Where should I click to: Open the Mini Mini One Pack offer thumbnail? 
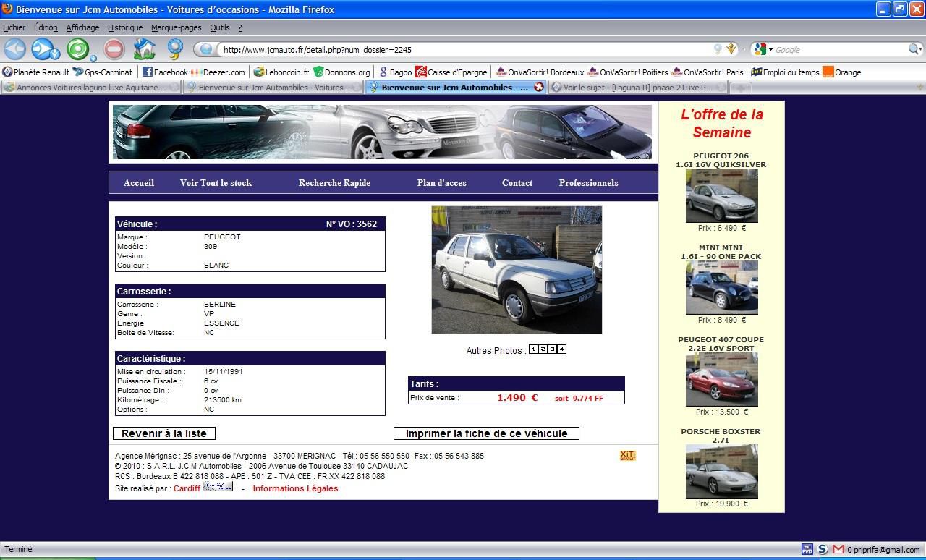pos(721,288)
